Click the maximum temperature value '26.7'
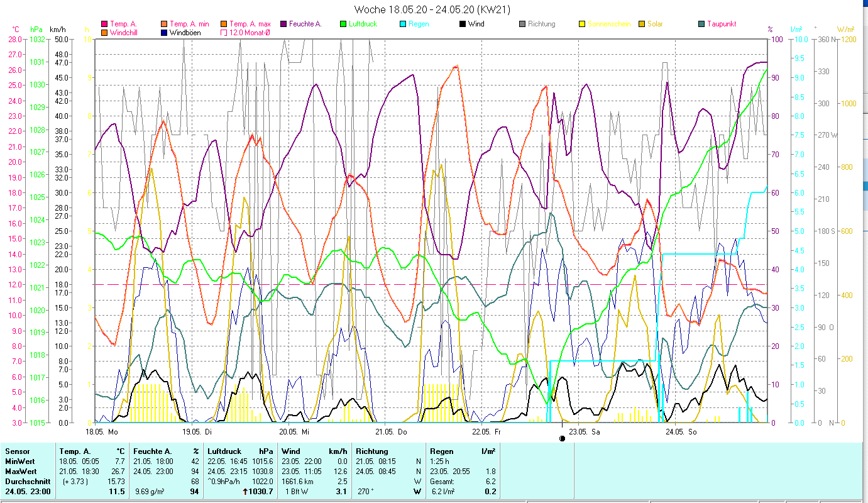 pos(118,472)
